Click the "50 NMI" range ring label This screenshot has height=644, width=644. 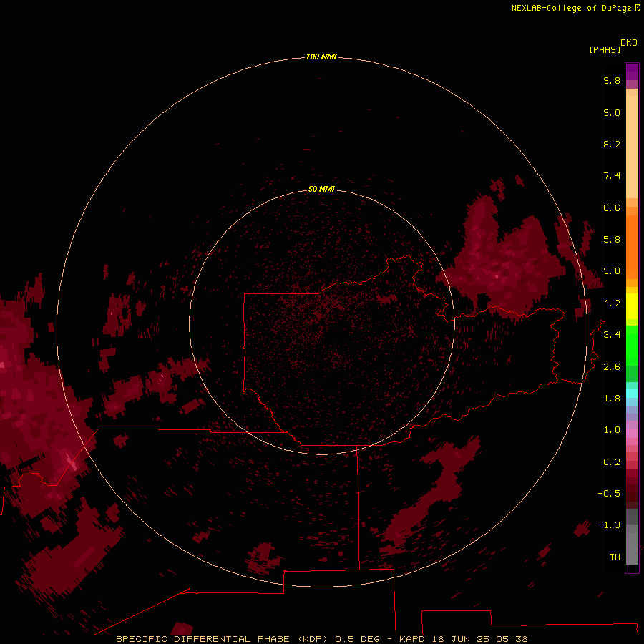coord(321,189)
